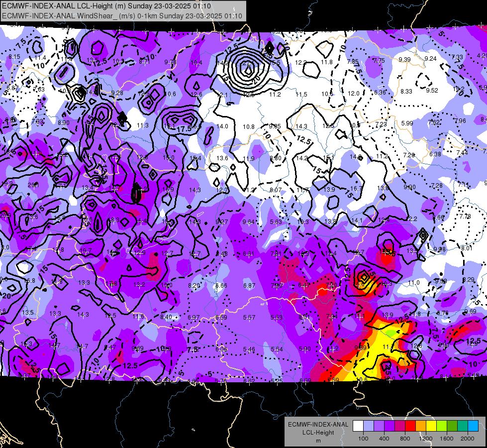Click the wind shear value 16.7
Image resolution: width=487 pixels, height=448 pixels.
[x=356, y=188]
